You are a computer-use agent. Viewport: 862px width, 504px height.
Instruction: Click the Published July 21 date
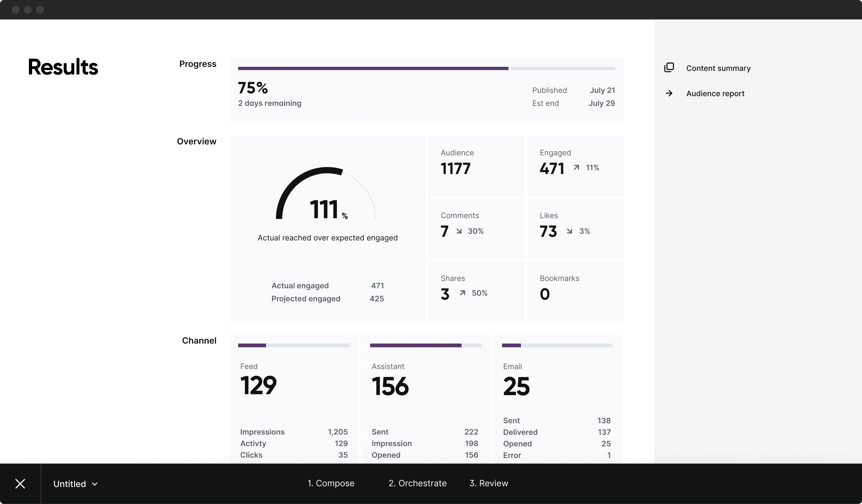(602, 90)
